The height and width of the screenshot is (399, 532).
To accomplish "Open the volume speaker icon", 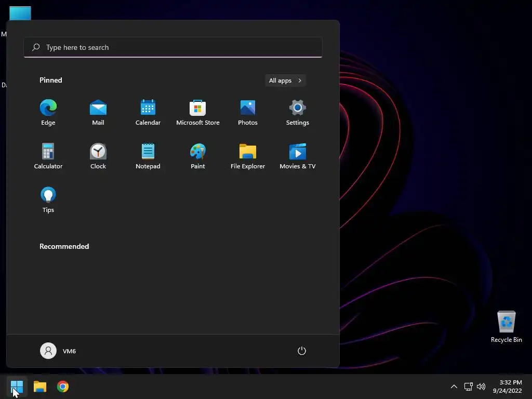I will (x=481, y=387).
